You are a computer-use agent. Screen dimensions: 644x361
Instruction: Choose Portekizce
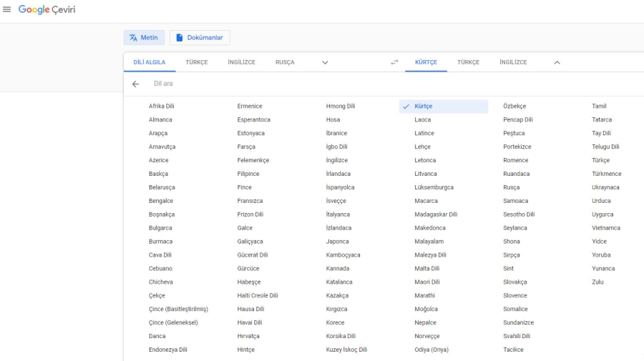(517, 147)
